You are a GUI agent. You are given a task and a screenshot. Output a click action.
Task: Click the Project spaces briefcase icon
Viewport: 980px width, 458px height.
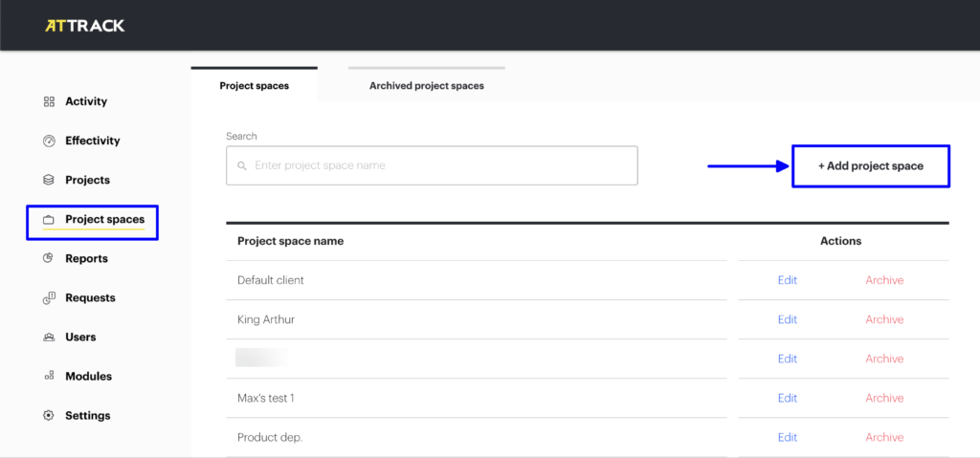coord(49,219)
